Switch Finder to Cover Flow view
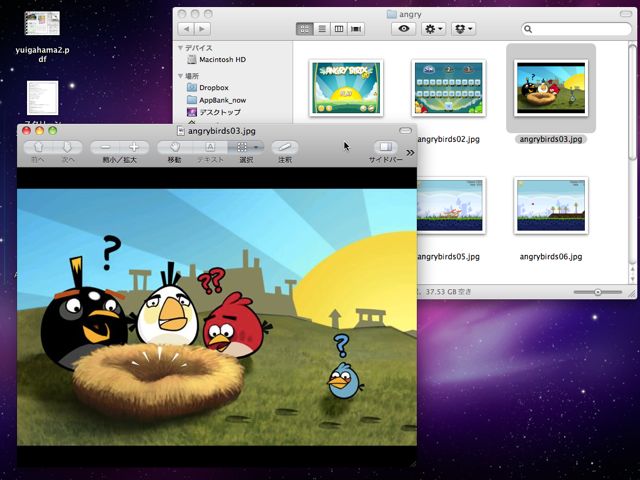 tap(356, 29)
